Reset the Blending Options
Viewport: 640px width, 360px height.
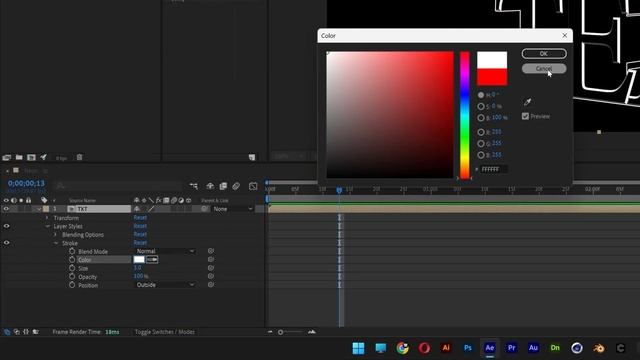tap(140, 234)
